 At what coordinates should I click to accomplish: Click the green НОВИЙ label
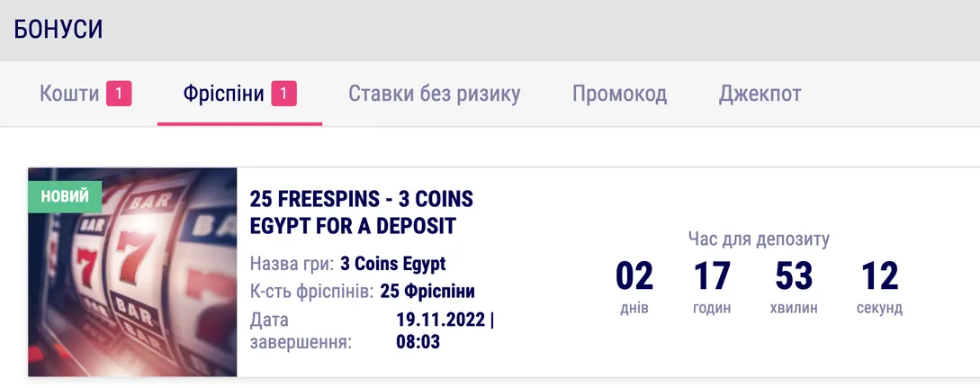[x=65, y=197]
